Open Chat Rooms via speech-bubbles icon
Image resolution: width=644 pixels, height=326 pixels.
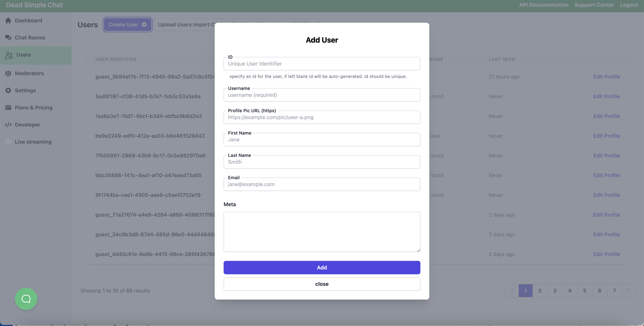pyautogui.click(x=8, y=37)
